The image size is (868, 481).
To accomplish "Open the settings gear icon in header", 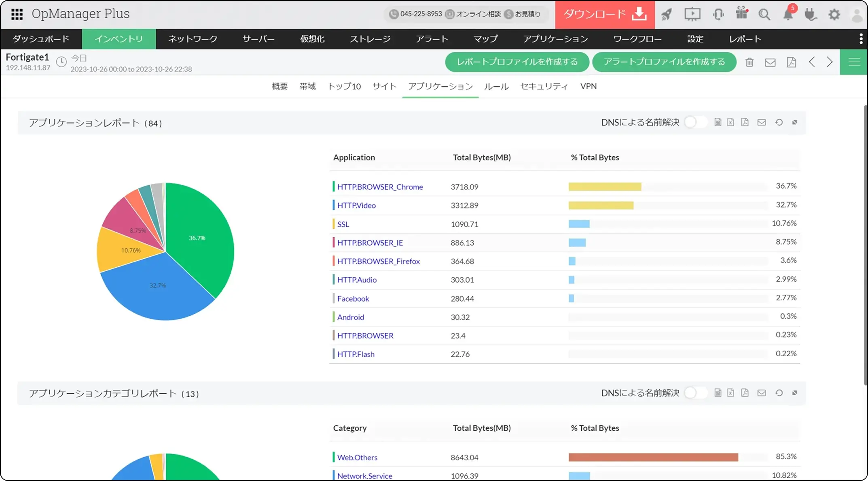I will [x=834, y=15].
